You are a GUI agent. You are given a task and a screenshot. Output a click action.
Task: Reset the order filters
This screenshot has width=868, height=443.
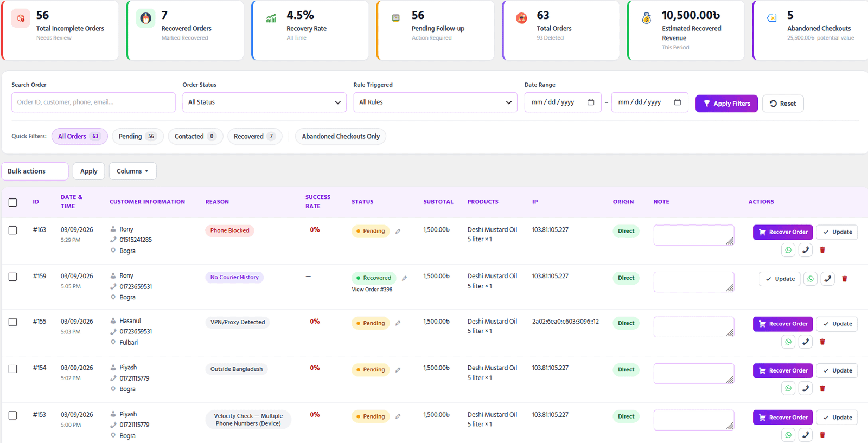coord(783,104)
